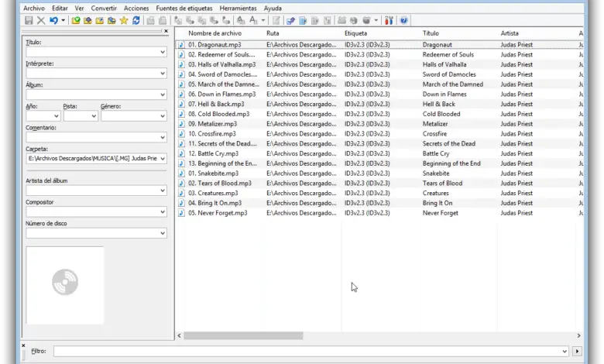
Task: Convert Text file to Tag toolbar icon
Action: click(214, 20)
